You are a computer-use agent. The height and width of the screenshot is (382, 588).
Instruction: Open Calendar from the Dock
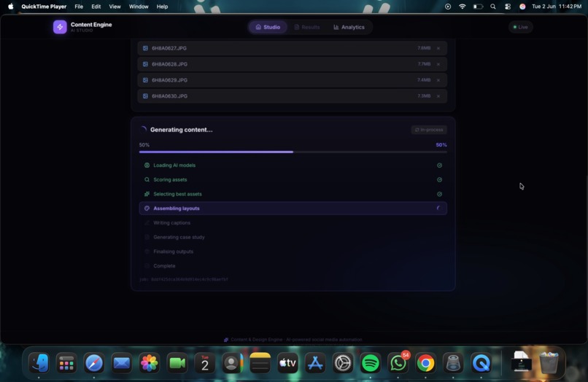pos(205,363)
